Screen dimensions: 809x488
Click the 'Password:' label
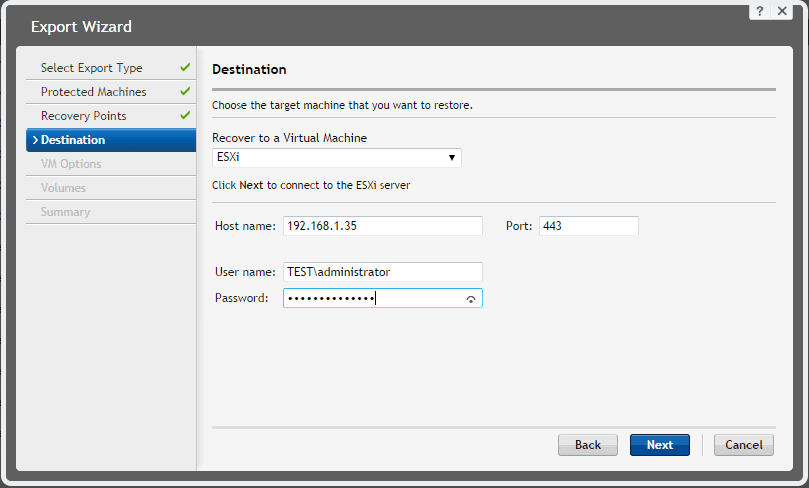tap(241, 298)
